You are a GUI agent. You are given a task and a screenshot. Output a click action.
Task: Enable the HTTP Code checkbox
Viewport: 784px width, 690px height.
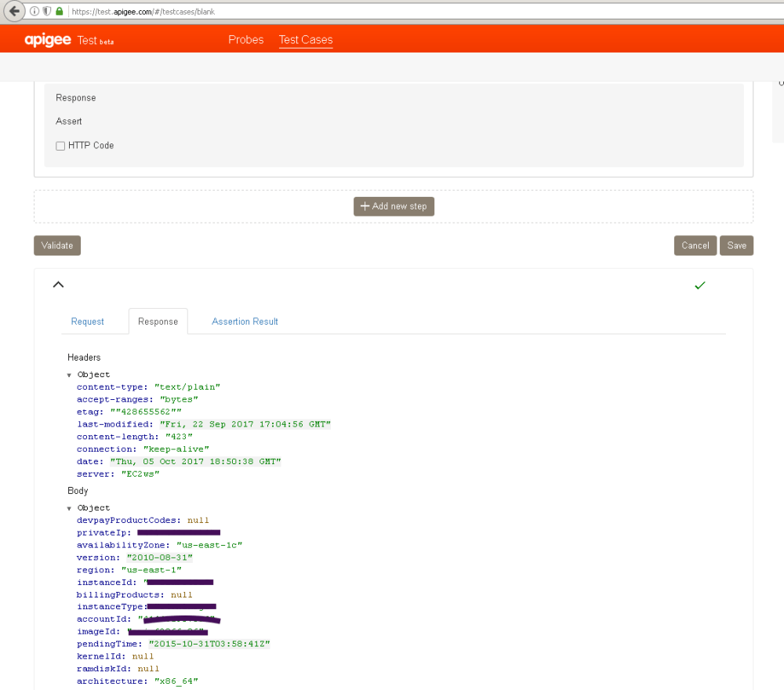[60, 146]
